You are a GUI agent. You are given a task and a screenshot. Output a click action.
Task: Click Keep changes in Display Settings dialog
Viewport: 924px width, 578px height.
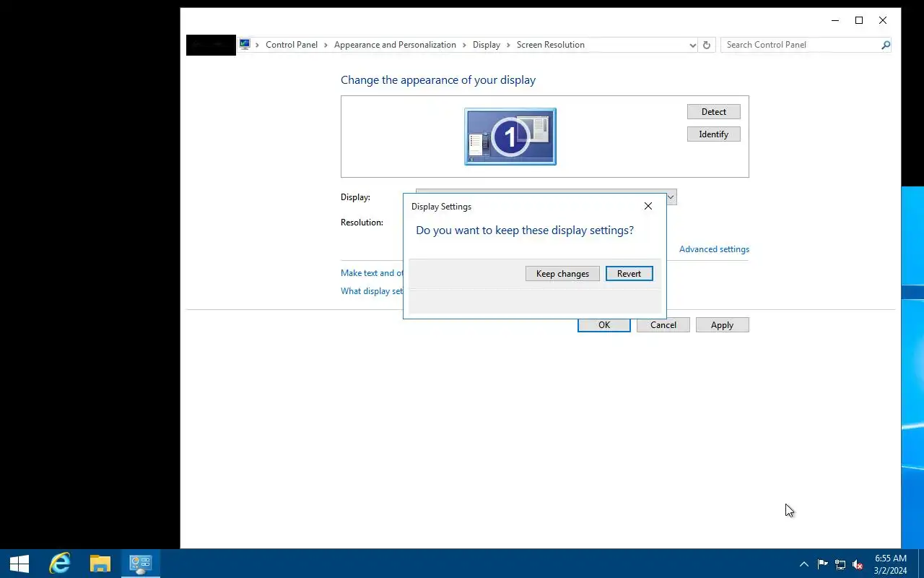[x=562, y=274]
